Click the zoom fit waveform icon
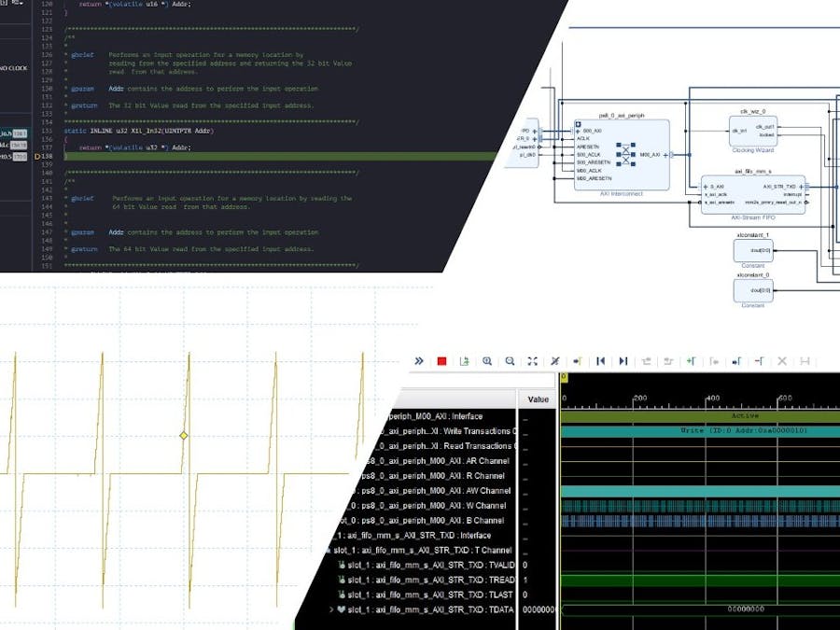The height and width of the screenshot is (630, 840). tap(532, 361)
